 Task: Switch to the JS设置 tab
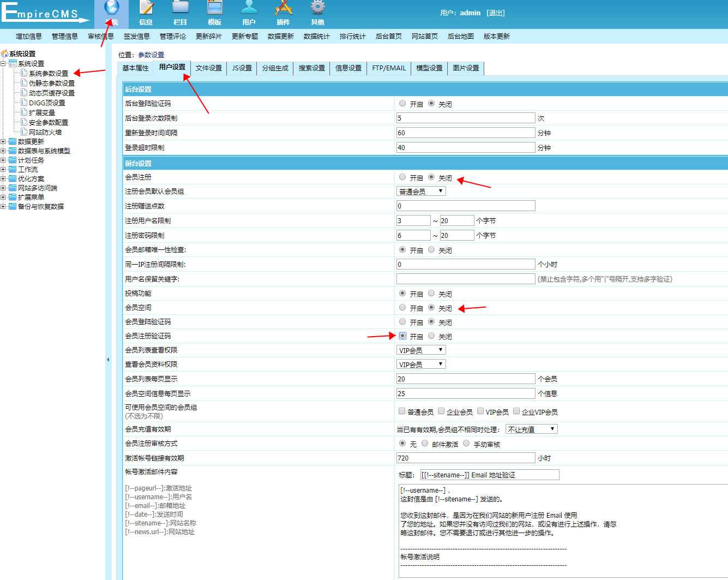click(242, 68)
